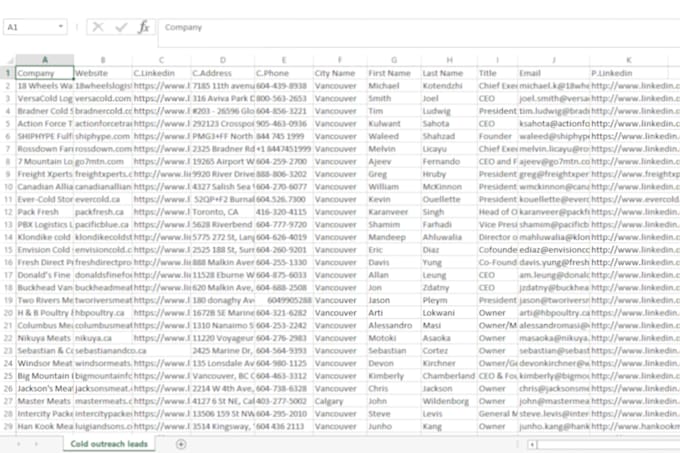Click the C.Linkedin header cell
This screenshot has height=453, width=680.
161,73
